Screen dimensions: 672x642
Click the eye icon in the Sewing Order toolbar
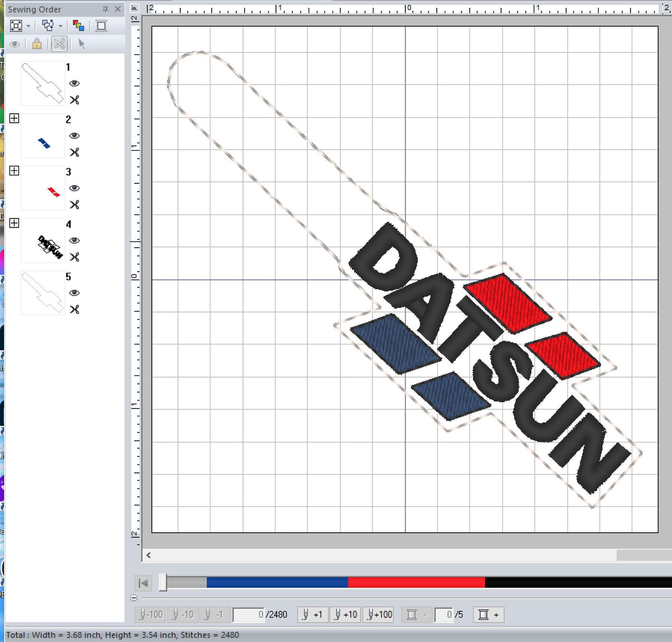pyautogui.click(x=15, y=44)
